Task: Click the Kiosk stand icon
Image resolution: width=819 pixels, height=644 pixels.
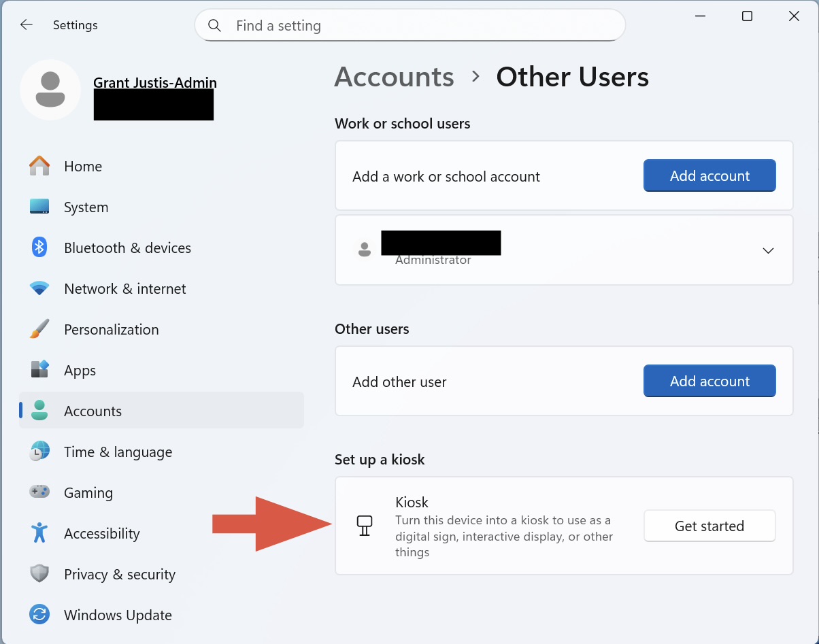Action: (365, 526)
